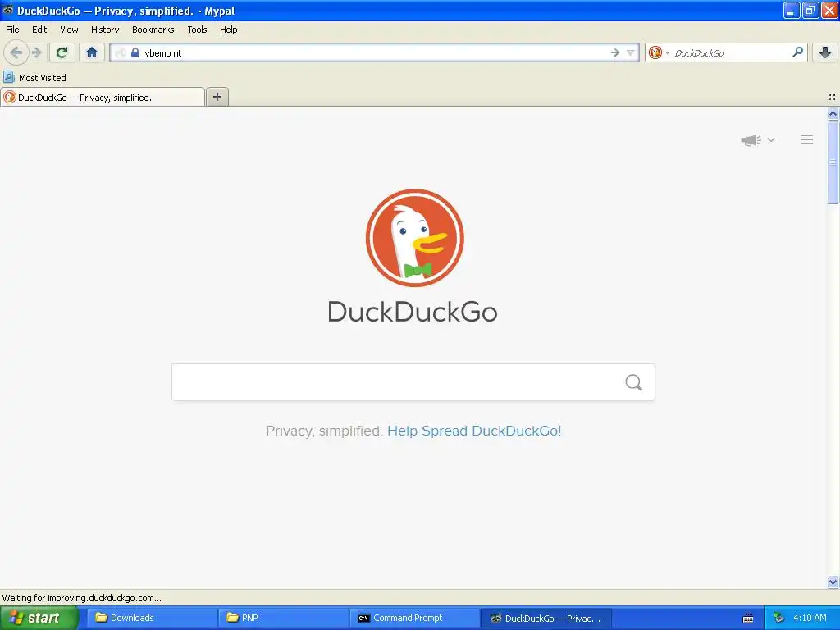Open the View menu
The height and width of the screenshot is (630, 840).
pyautogui.click(x=69, y=30)
